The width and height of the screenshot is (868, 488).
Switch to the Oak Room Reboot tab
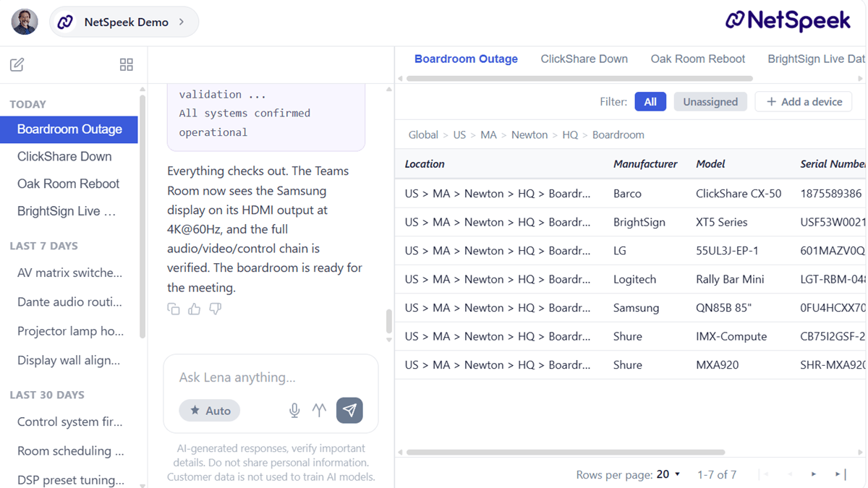[x=697, y=59]
